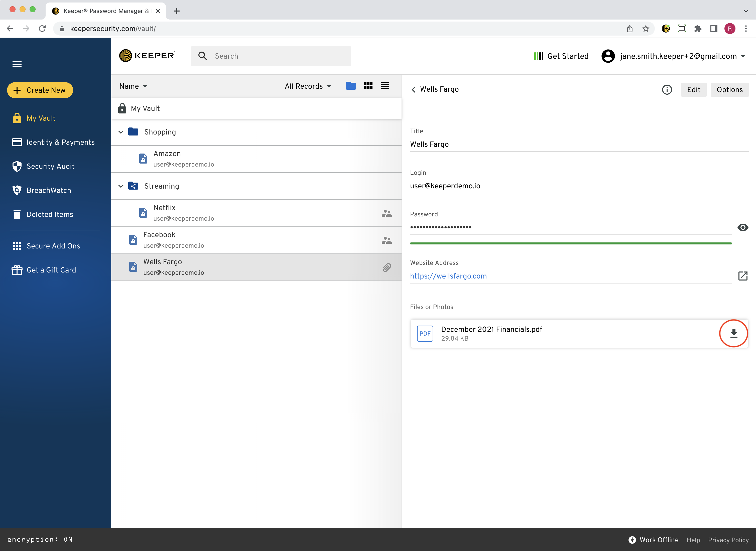Open the All Records filter dropdown

click(308, 86)
